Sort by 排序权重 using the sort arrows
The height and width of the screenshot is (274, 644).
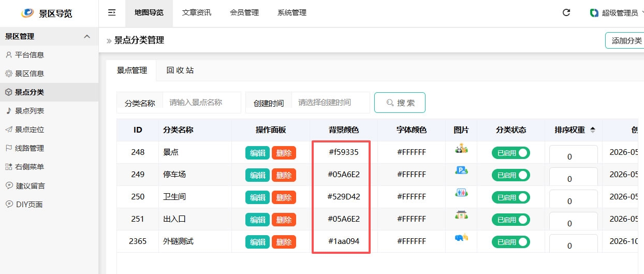pyautogui.click(x=592, y=130)
